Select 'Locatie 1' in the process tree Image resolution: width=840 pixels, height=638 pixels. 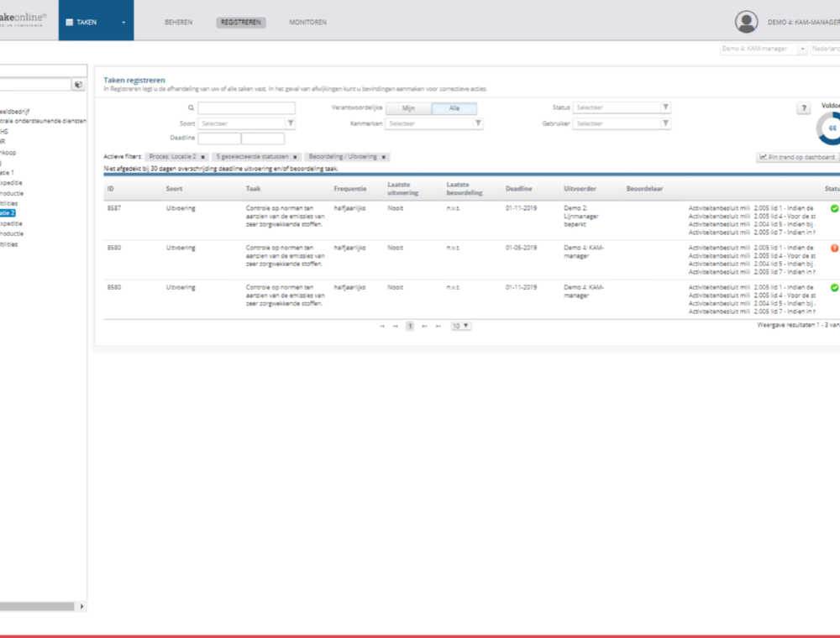pos(7,172)
